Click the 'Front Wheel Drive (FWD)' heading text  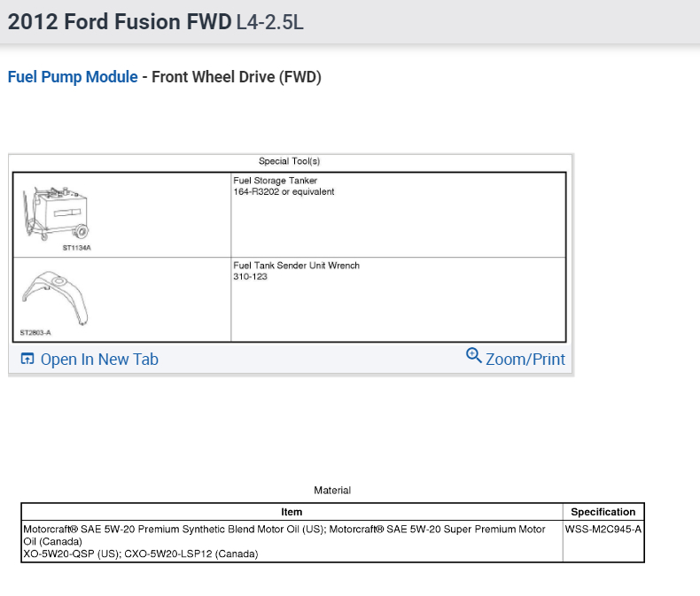pos(237,77)
